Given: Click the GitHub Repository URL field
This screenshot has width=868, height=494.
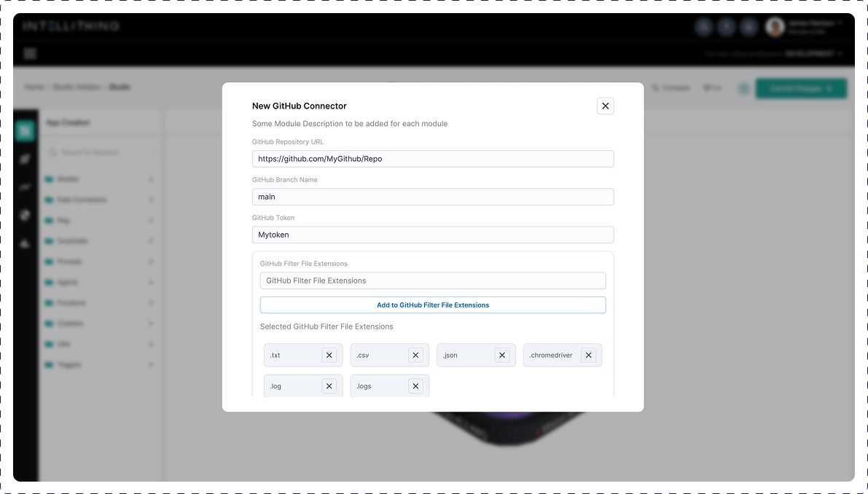Looking at the screenshot, I should coord(433,159).
